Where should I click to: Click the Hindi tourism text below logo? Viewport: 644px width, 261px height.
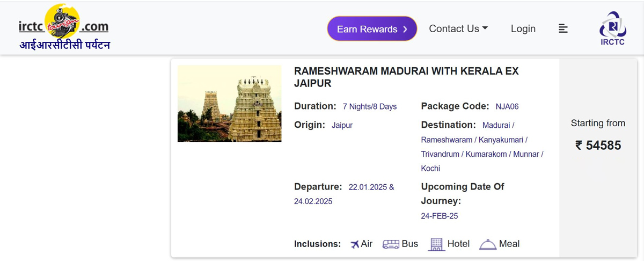pos(65,45)
